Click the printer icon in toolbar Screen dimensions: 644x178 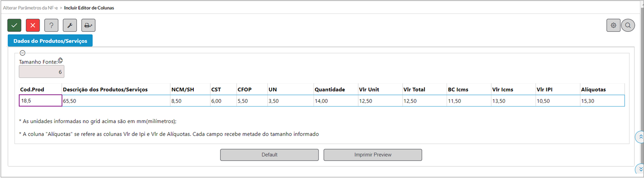(88, 25)
